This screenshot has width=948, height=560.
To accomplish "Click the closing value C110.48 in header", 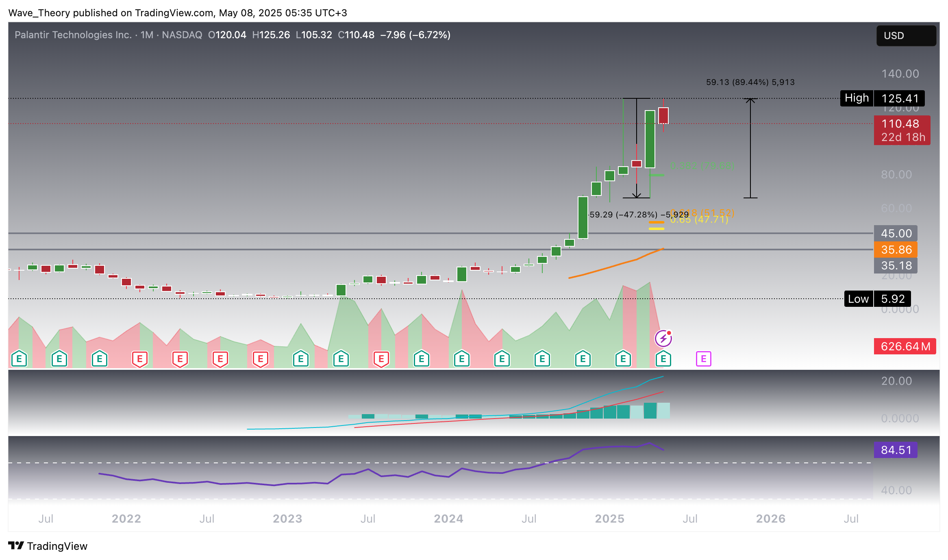I will [356, 35].
